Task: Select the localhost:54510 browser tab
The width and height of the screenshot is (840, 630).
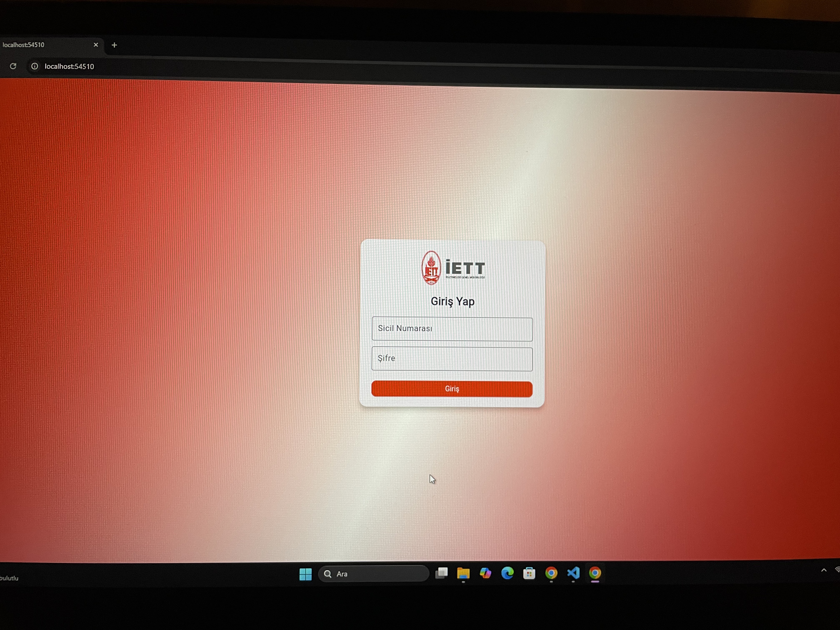Action: (x=42, y=45)
